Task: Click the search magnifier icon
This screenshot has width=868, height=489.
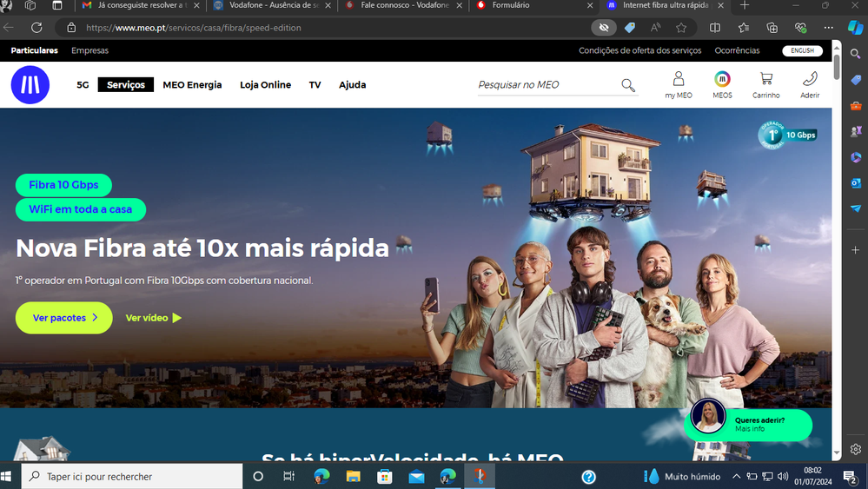Action: click(628, 85)
